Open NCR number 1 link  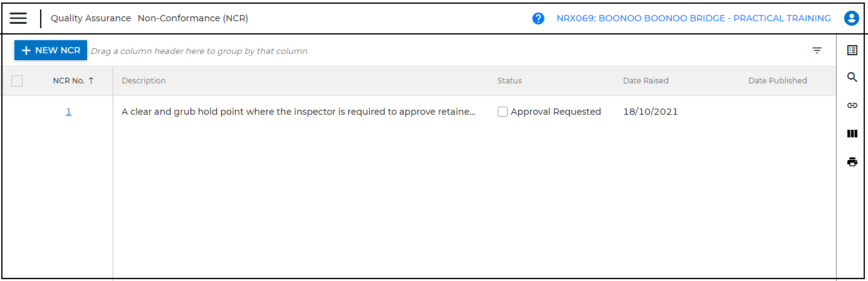[68, 112]
